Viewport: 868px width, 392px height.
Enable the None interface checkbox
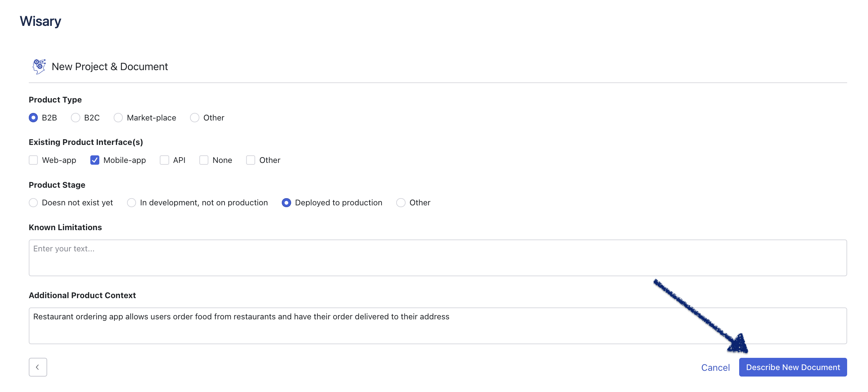tap(204, 160)
